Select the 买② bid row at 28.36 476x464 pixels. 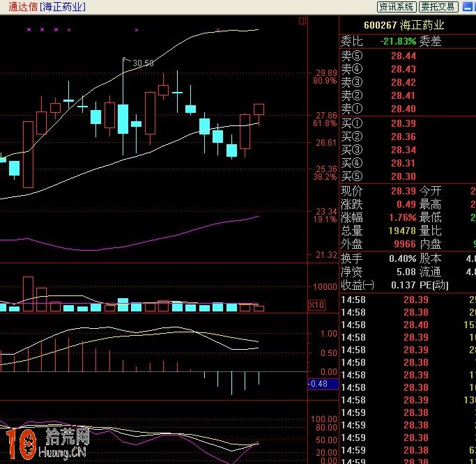coord(408,137)
